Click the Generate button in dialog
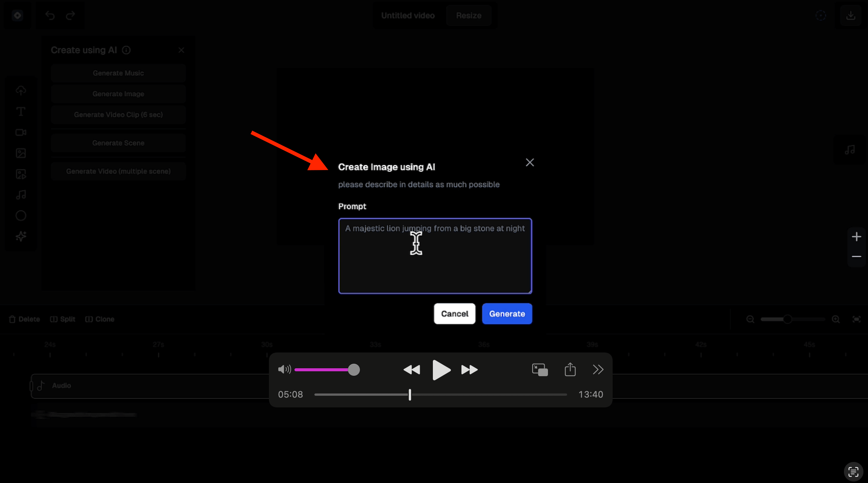Image resolution: width=868 pixels, height=483 pixels. (x=507, y=314)
